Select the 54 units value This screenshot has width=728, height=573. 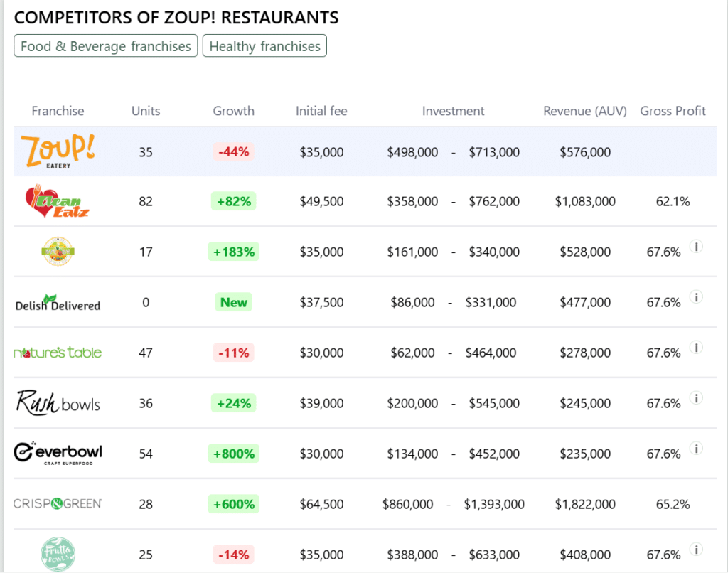pos(146,454)
